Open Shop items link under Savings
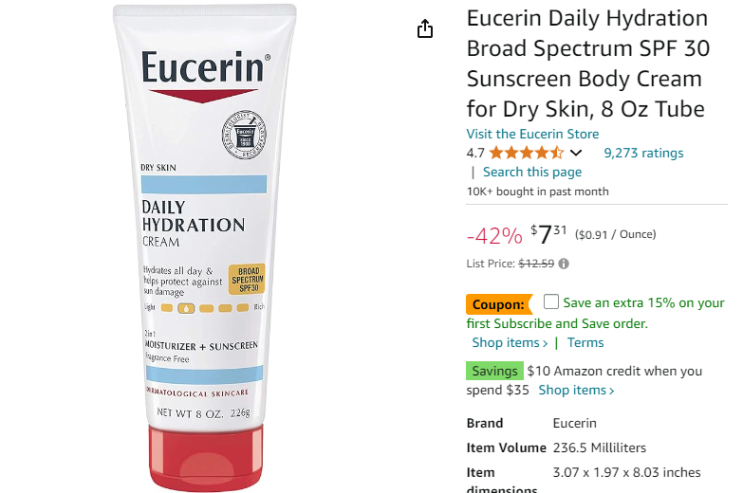The image size is (743, 493). pyautogui.click(x=576, y=390)
